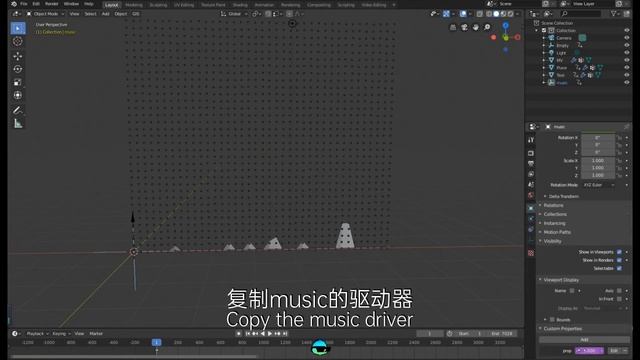The height and width of the screenshot is (360, 640).
Task: Enable the In Front checkbox
Action: [x=619, y=299]
